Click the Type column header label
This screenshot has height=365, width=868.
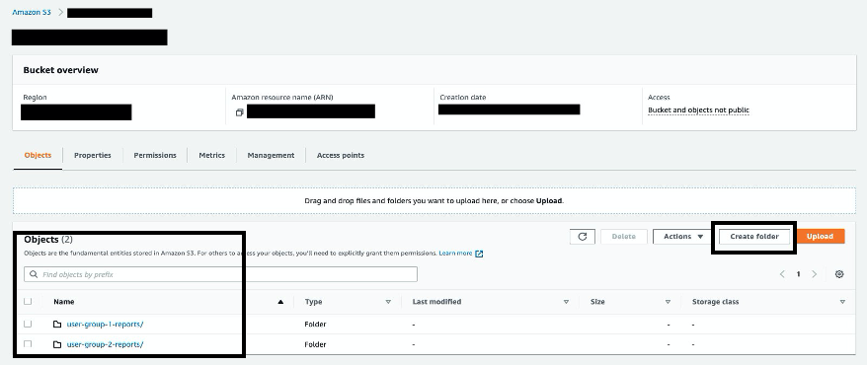(x=313, y=302)
